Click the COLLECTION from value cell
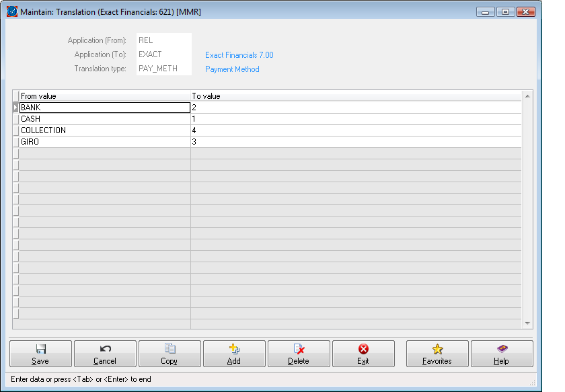Image resolution: width=565 pixels, height=392 pixels. [x=104, y=130]
